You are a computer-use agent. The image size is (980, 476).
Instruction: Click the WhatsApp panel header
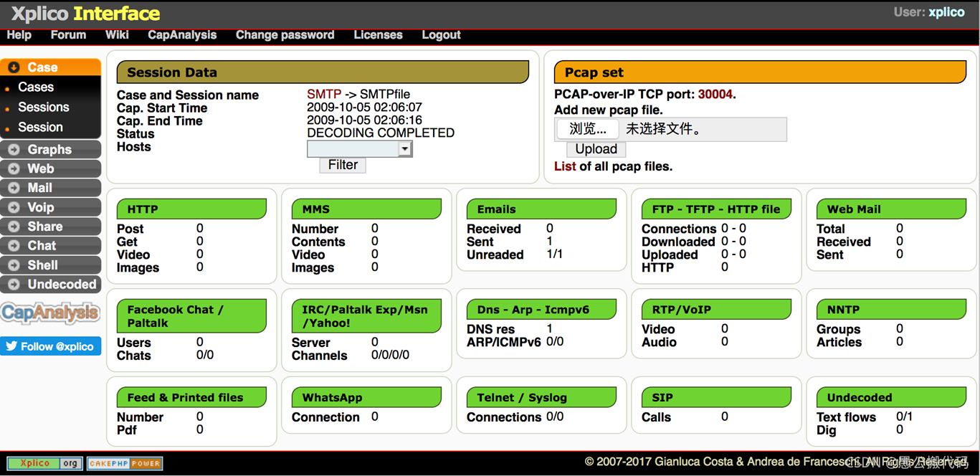pyautogui.click(x=366, y=397)
